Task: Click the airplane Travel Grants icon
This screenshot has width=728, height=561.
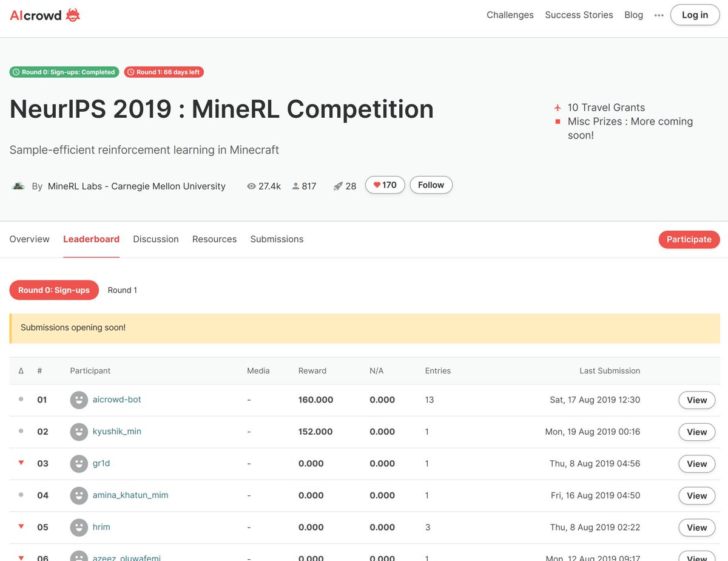Action: pos(558,107)
